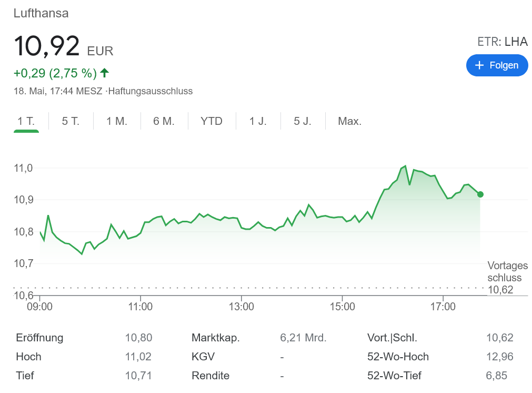Show the 6 M. chart view
This screenshot has width=532, height=393.
(x=164, y=121)
